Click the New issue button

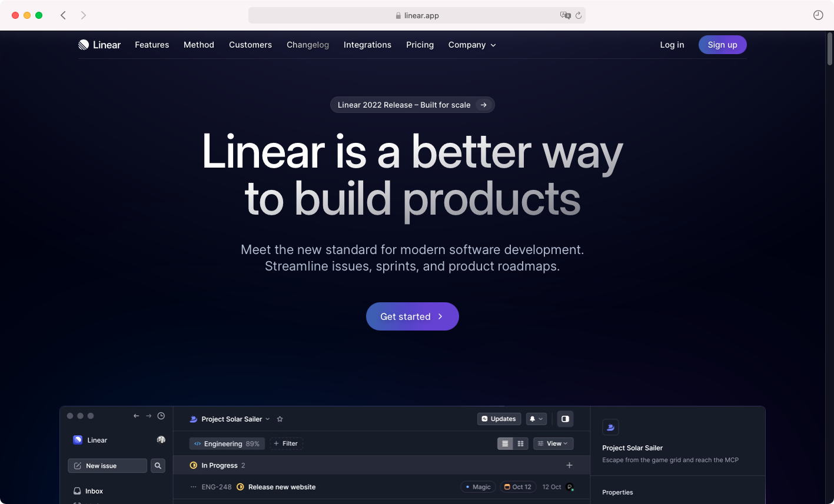tap(107, 466)
